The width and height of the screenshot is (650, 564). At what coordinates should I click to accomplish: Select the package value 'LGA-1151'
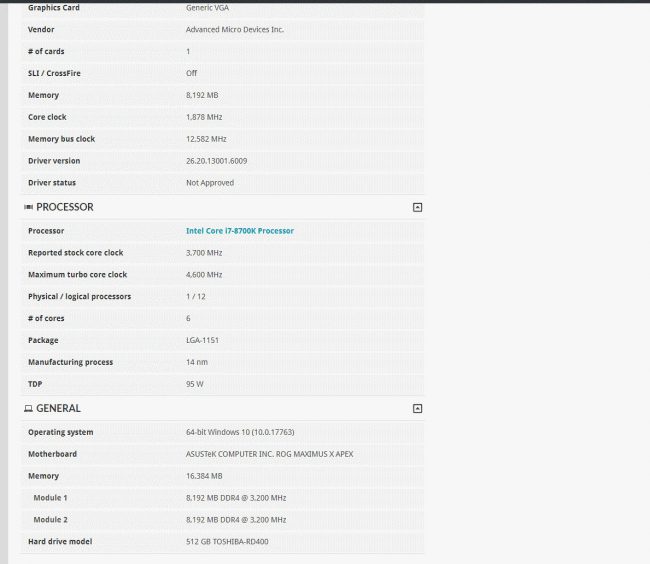pos(202,340)
